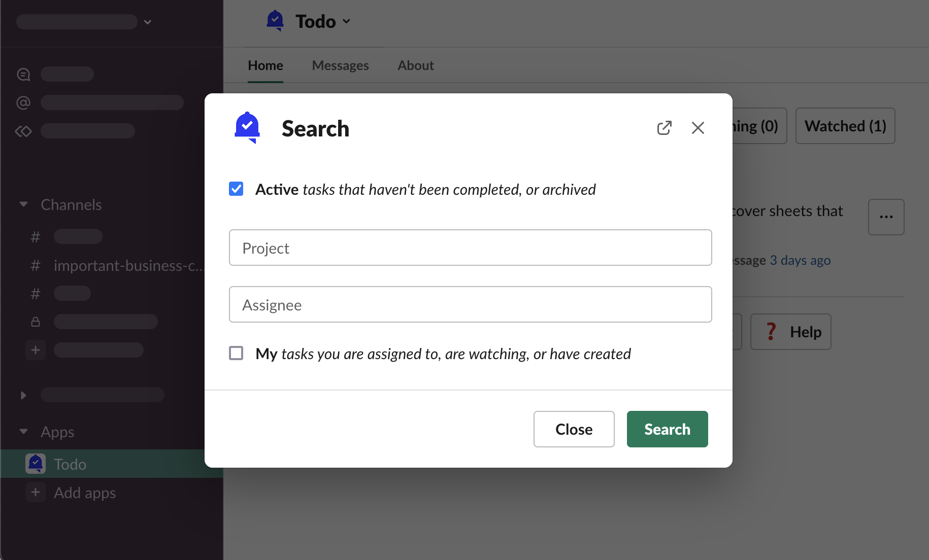Collapse the Apps section

[23, 432]
